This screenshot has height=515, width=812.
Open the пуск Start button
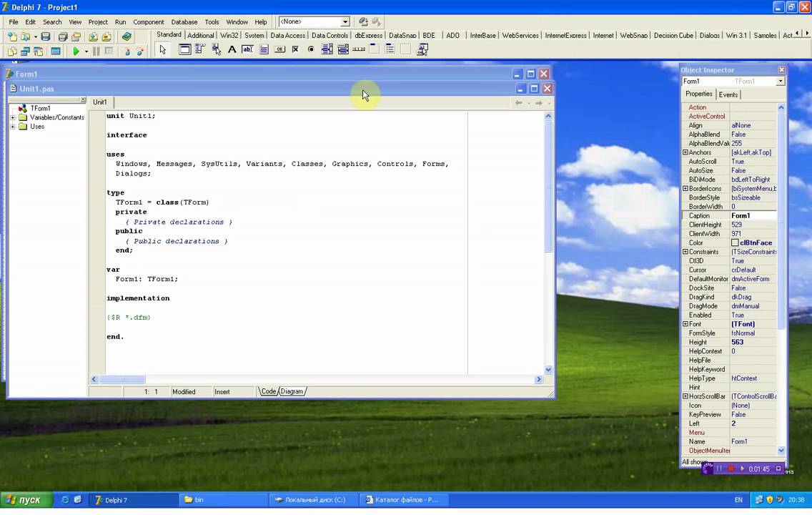point(27,500)
